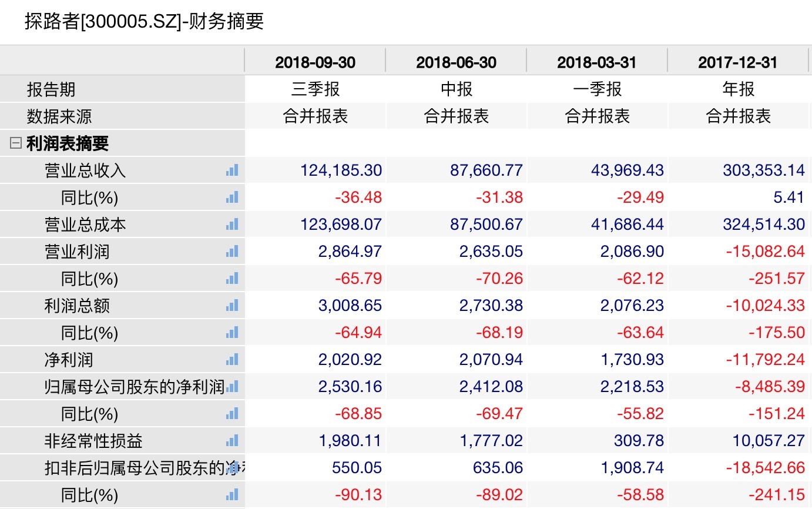
Task: Show chart for 利润总额 row
Action: pyautogui.click(x=232, y=306)
